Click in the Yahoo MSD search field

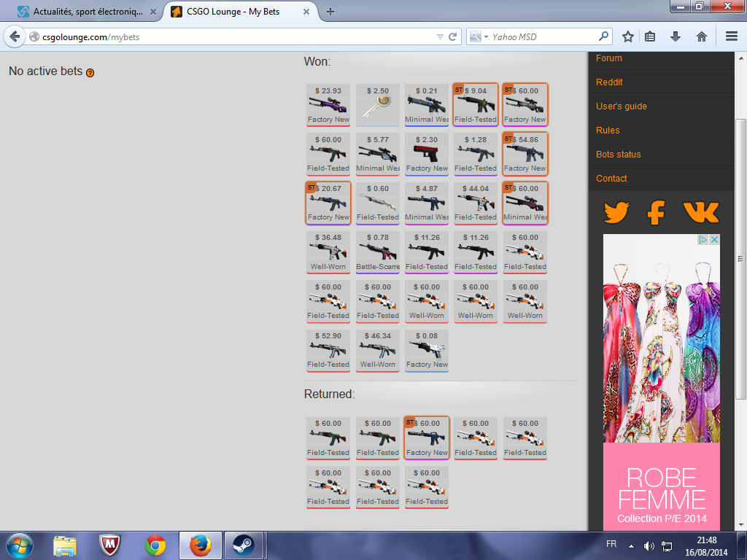543,36
